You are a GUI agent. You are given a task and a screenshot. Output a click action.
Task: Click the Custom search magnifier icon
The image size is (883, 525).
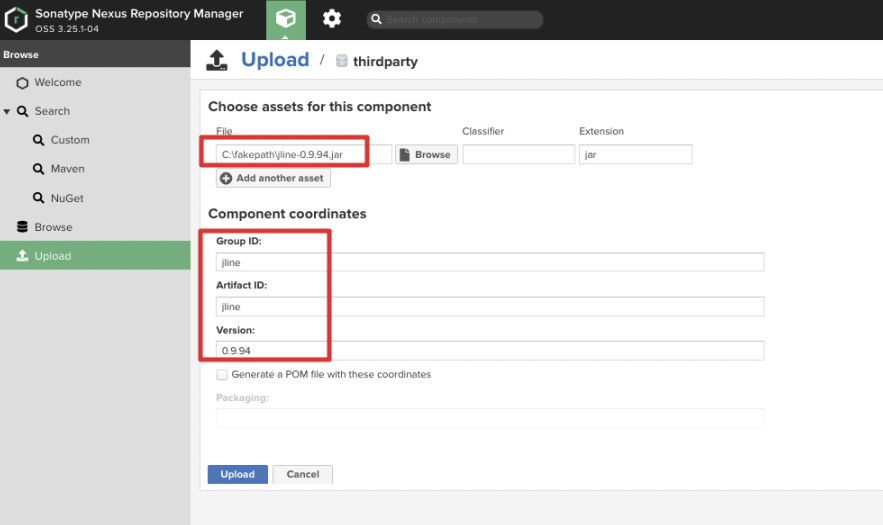[x=38, y=140]
